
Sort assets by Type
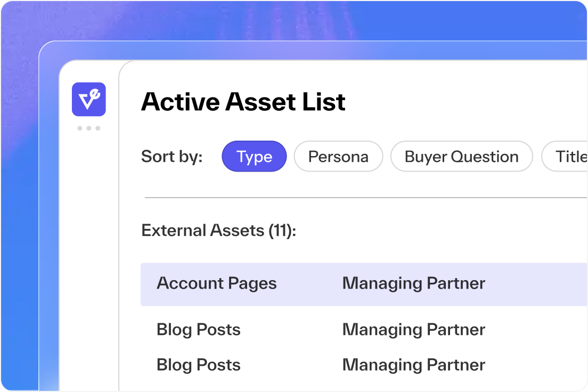(254, 157)
